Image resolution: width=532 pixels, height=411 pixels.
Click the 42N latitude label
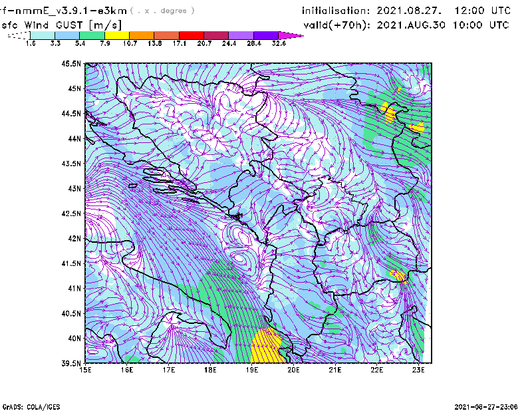pyautogui.click(x=74, y=239)
